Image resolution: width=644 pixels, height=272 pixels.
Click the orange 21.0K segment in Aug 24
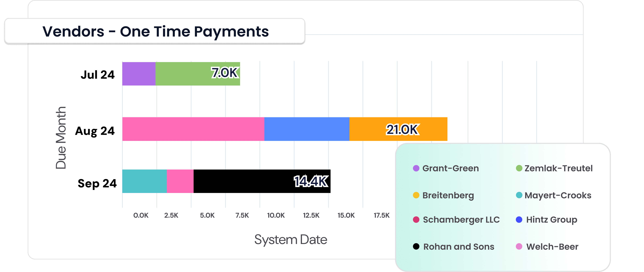pos(398,129)
